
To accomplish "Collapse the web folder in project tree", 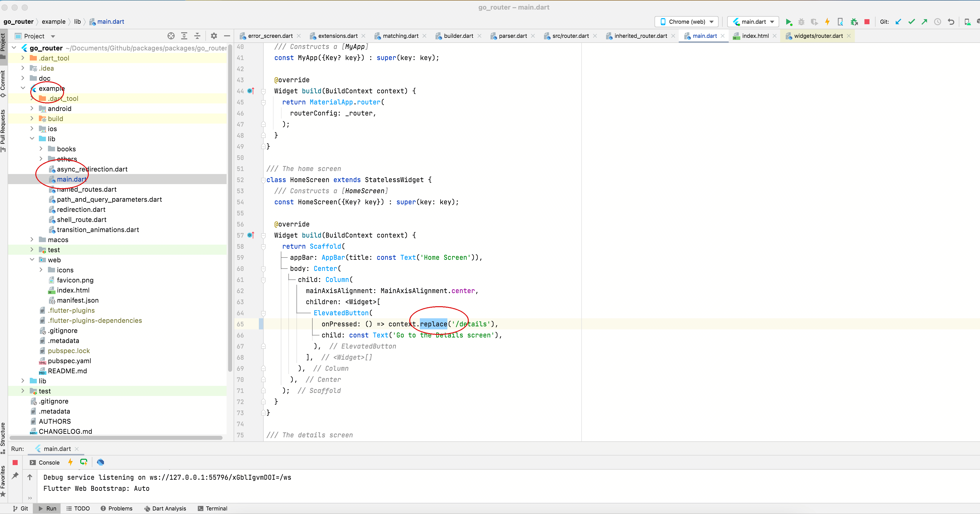I will tap(32, 260).
